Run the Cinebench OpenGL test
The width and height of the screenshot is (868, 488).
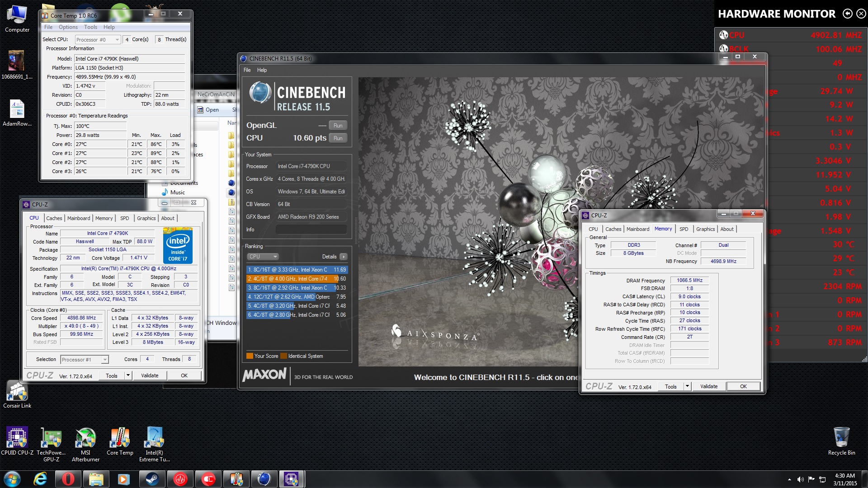[338, 126]
